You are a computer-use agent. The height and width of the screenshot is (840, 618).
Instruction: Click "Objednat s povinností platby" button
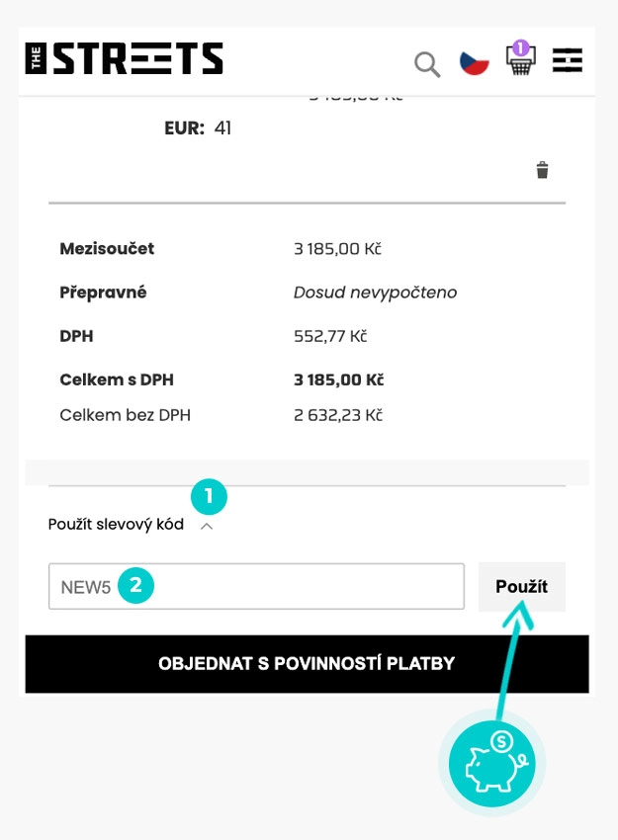pos(307,663)
